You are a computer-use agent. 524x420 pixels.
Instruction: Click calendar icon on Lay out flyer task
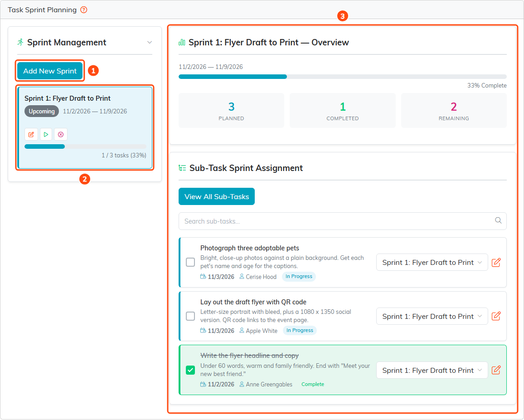point(203,330)
